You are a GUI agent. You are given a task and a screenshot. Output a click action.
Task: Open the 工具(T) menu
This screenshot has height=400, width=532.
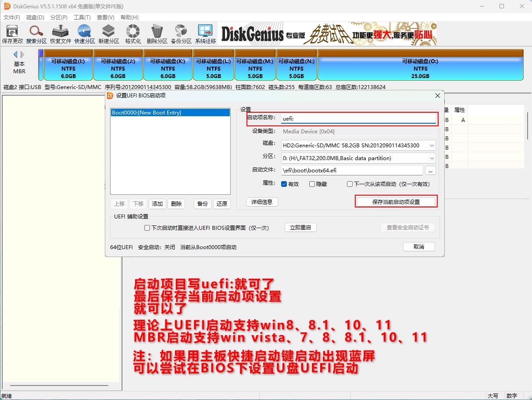(82, 18)
